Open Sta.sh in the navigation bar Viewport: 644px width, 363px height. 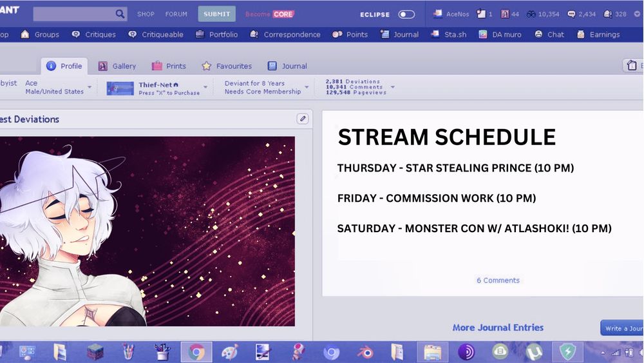(x=448, y=35)
